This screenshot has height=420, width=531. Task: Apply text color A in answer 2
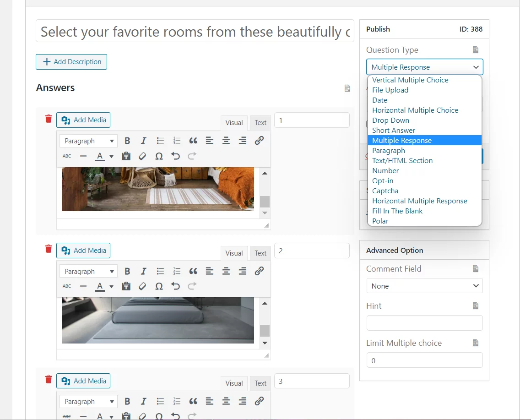tap(100, 287)
